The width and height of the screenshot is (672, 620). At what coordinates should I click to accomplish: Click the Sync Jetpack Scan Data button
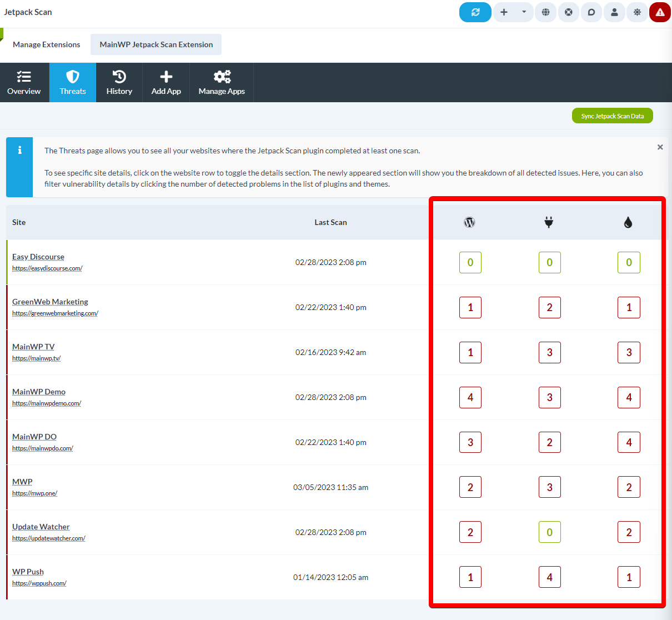click(612, 116)
